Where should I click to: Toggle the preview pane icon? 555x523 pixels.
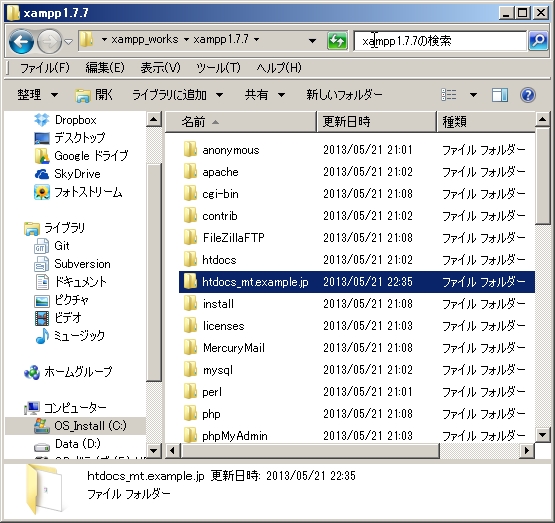pyautogui.click(x=500, y=95)
